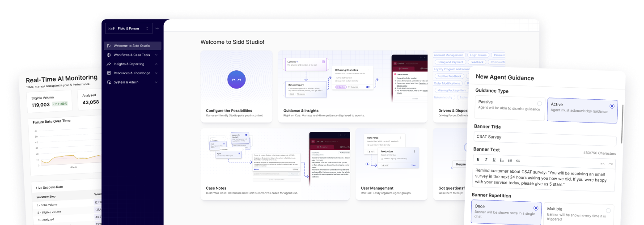Image resolution: width=644 pixels, height=225 pixels.
Task: Insert numbered list in Banner Text
Action: 502,160
